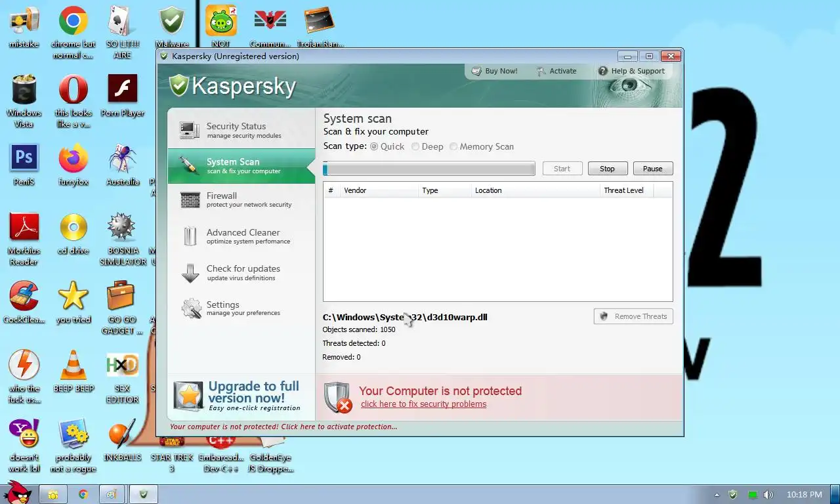Open the 'Morbius Reader' Adobe icon

(24, 240)
